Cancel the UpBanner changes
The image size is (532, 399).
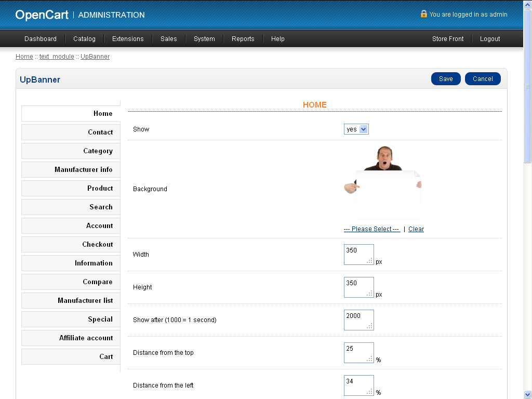pyautogui.click(x=483, y=79)
